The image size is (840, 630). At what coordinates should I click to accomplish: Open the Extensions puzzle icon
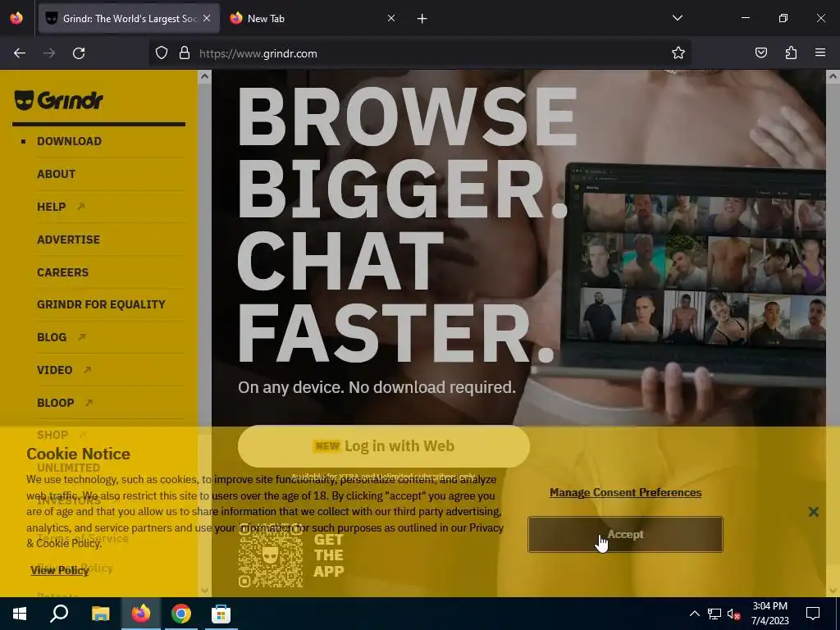tap(791, 53)
